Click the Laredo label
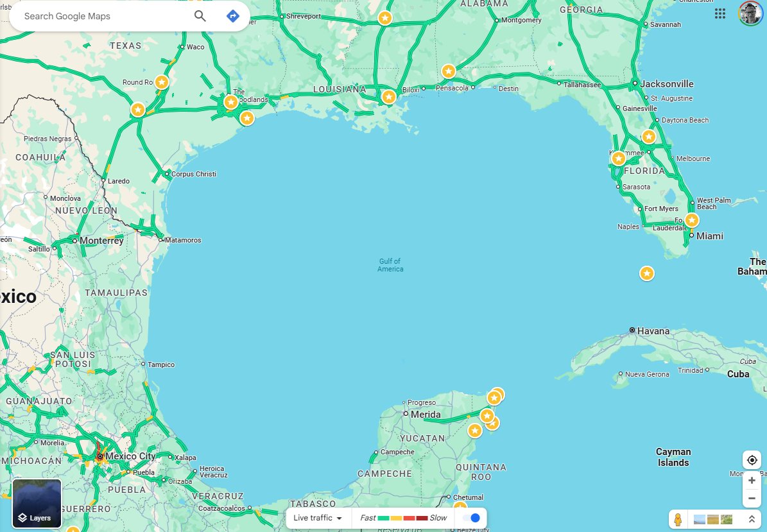 [x=118, y=181]
